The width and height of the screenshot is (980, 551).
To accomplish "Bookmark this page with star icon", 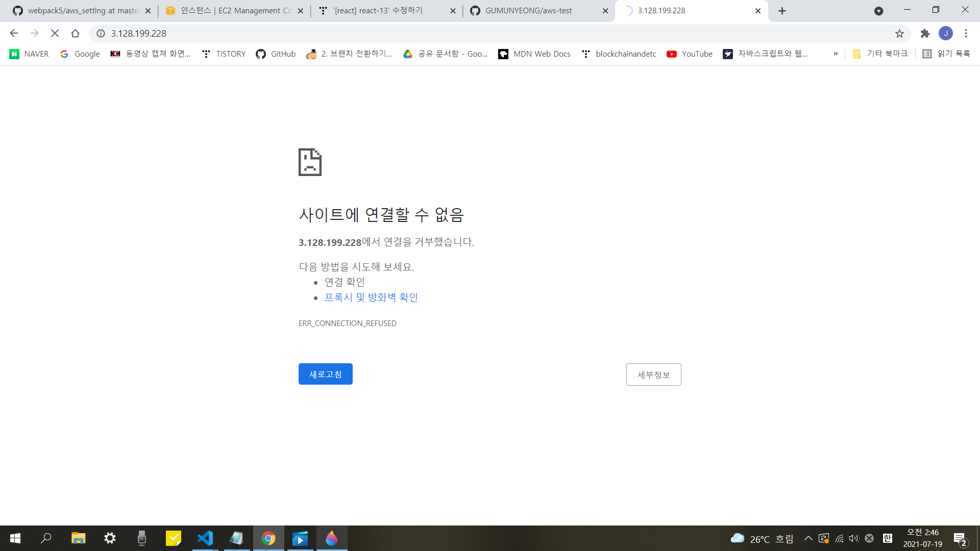I will point(899,33).
